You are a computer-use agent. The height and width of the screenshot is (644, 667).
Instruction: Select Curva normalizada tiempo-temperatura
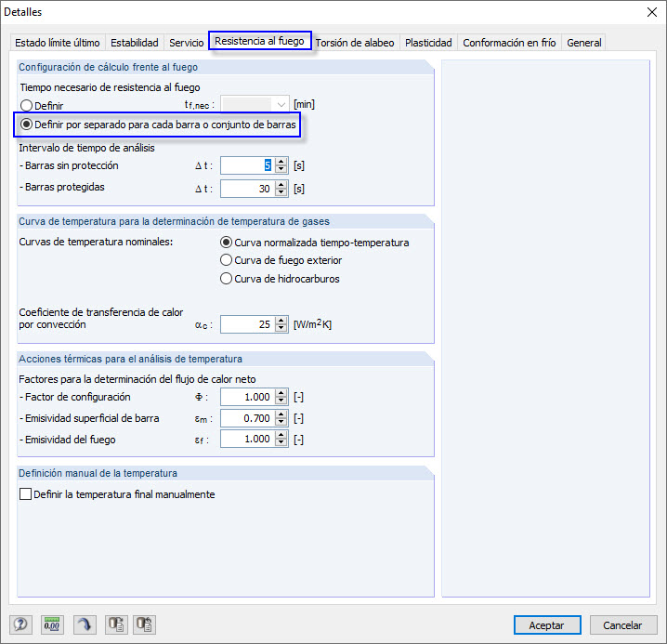click(315, 243)
